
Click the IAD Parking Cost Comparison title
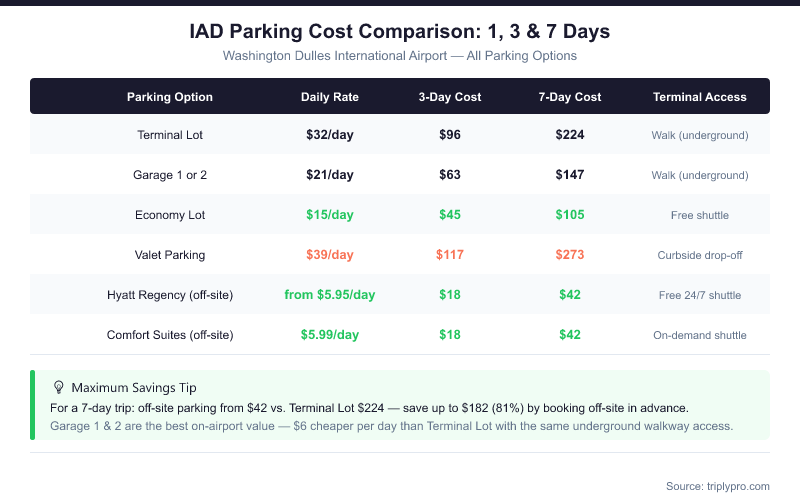(400, 32)
